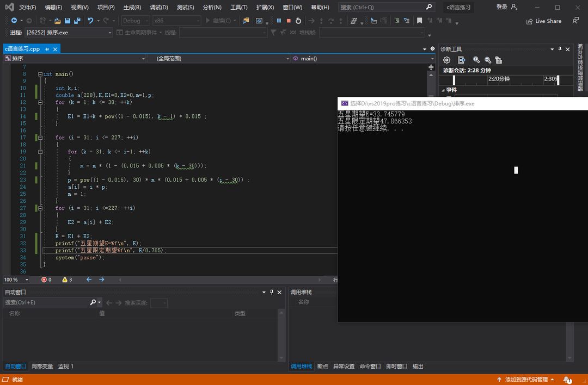The image size is (588, 385).
Task: Collapse the for loop at line 27
Action: click(40, 208)
